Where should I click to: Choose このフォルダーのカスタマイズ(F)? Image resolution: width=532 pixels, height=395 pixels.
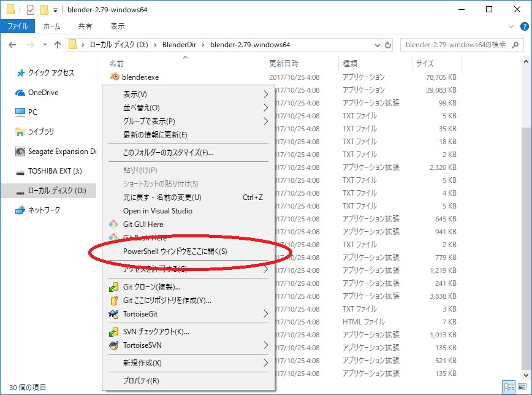188,153
